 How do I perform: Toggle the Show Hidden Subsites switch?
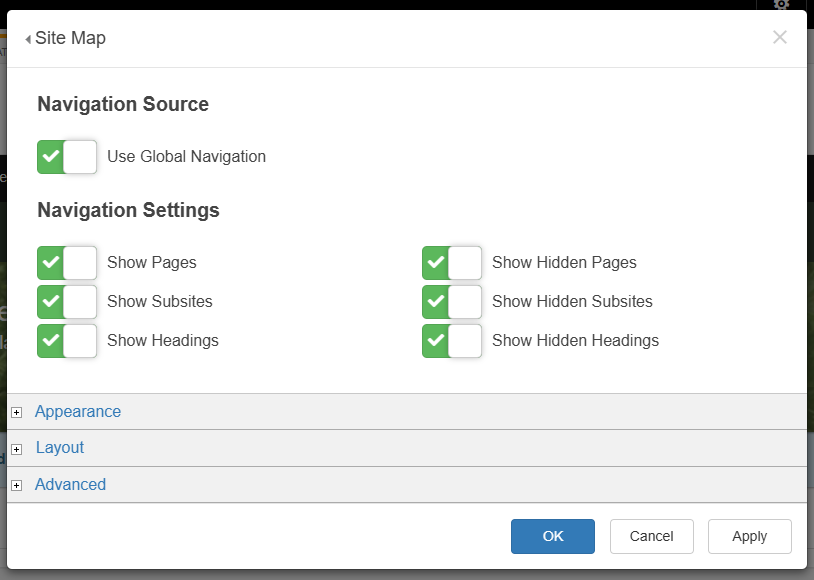(452, 302)
